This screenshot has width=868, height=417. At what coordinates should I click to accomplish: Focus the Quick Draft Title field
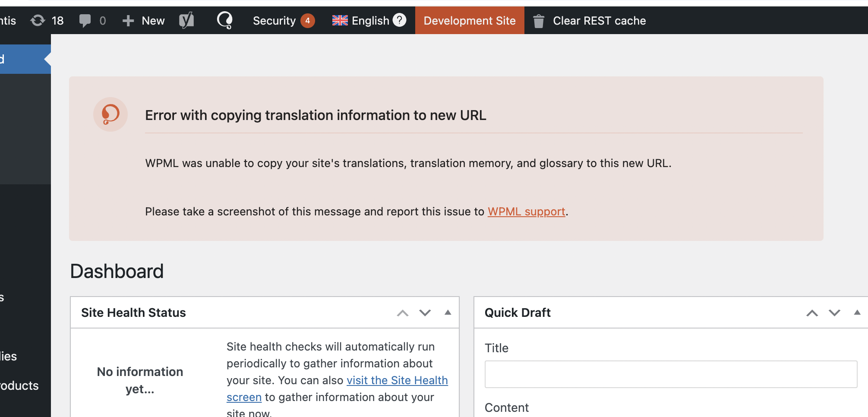pyautogui.click(x=671, y=374)
